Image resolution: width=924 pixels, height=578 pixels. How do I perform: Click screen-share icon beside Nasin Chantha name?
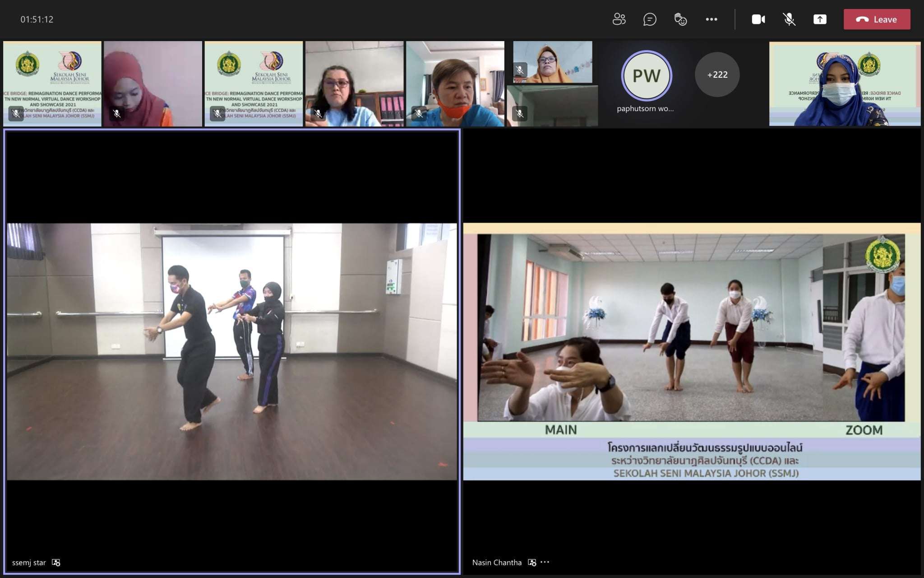tap(532, 563)
